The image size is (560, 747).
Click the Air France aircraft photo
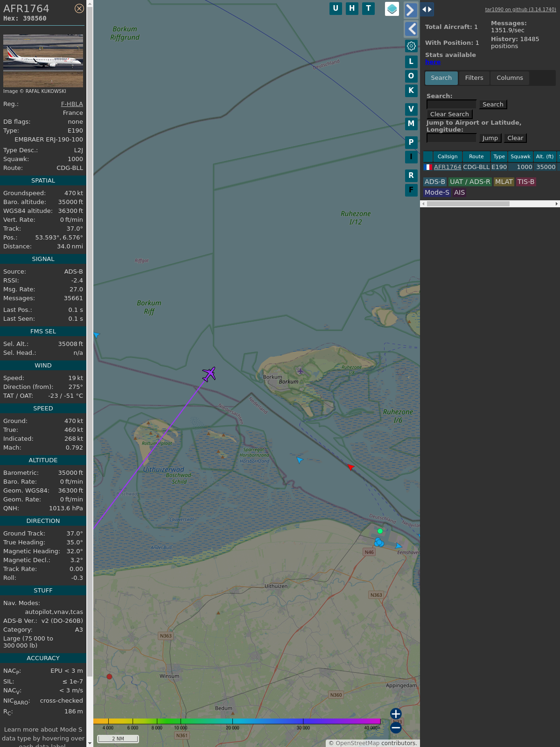[x=43, y=61]
